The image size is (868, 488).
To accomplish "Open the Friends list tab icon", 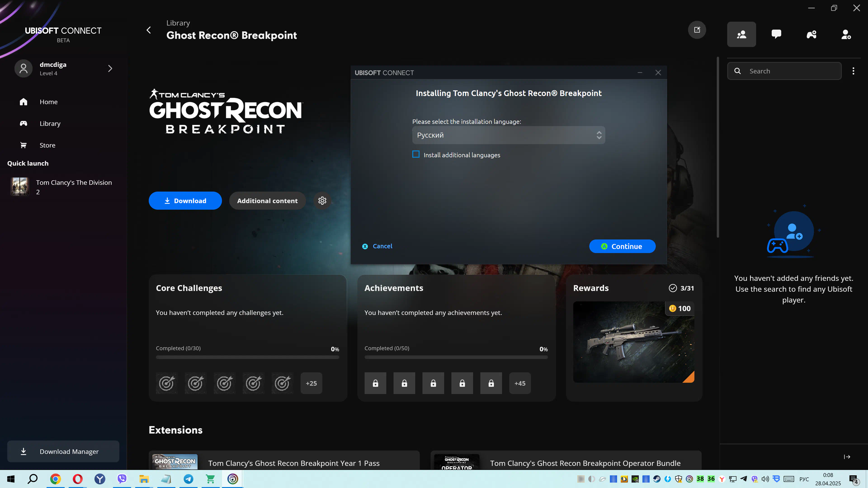I will point(741,34).
